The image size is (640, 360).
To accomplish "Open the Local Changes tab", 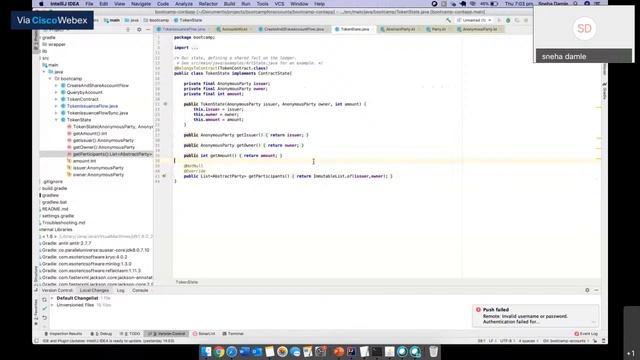I will (x=94, y=290).
